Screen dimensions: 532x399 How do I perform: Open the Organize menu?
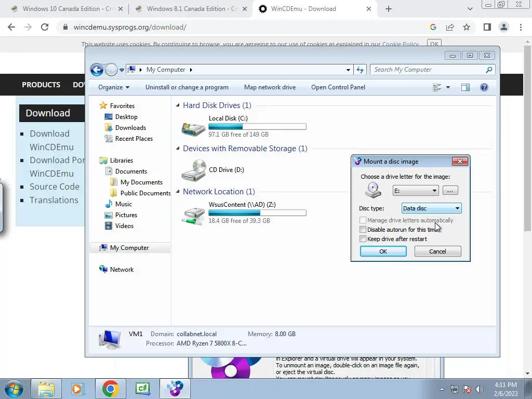click(x=114, y=87)
